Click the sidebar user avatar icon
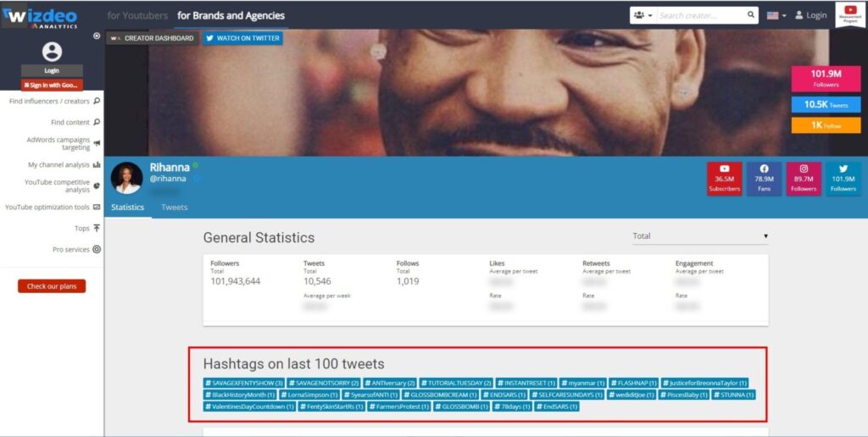Viewport: 868px width, 437px height. [52, 52]
